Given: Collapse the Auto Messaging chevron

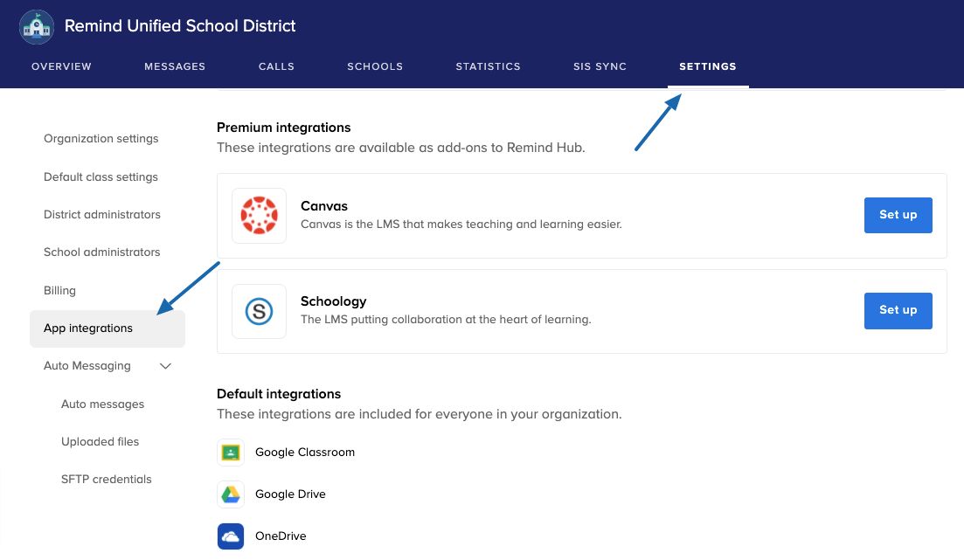Looking at the screenshot, I should pos(166,366).
